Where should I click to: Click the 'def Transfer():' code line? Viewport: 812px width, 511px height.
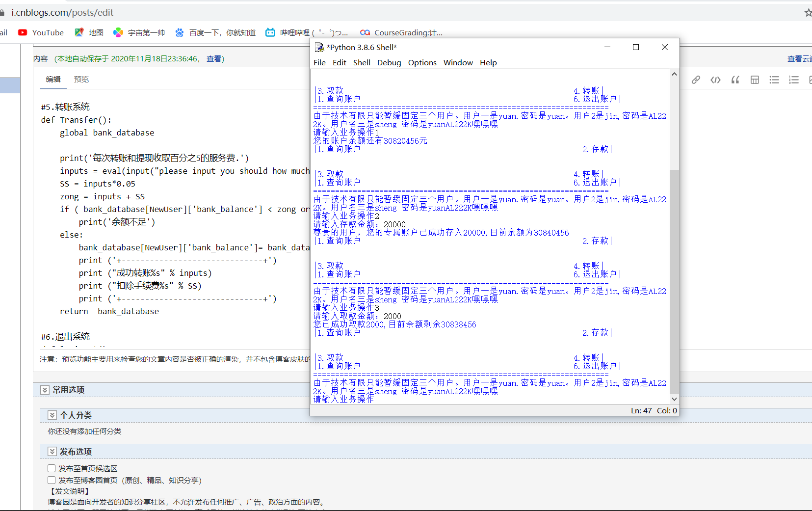76,120
